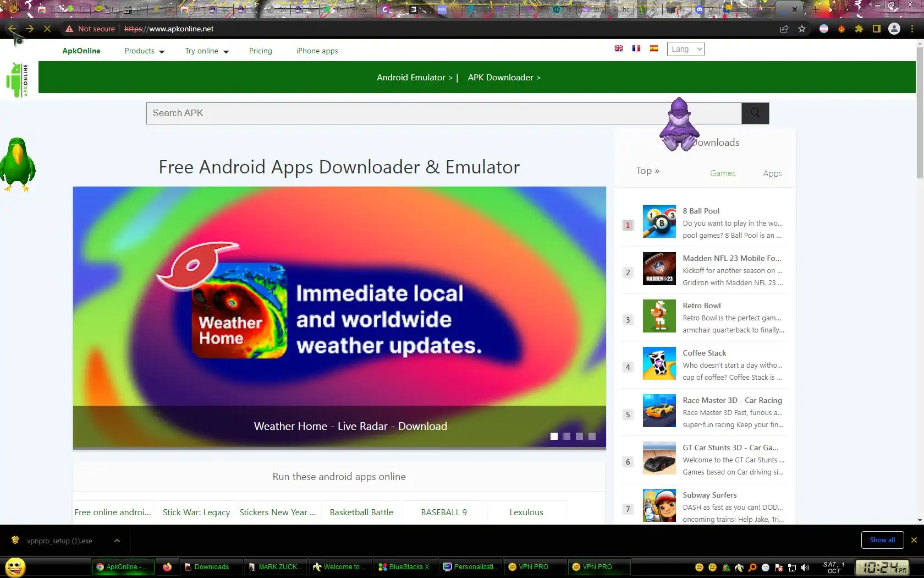Open the BASEBALL 9 link

(x=444, y=512)
